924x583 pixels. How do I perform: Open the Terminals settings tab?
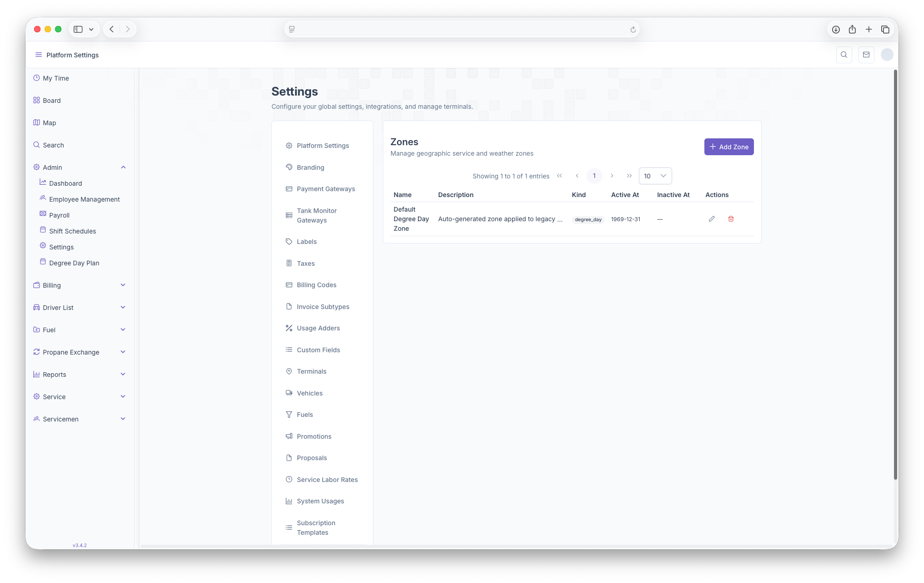(x=311, y=371)
